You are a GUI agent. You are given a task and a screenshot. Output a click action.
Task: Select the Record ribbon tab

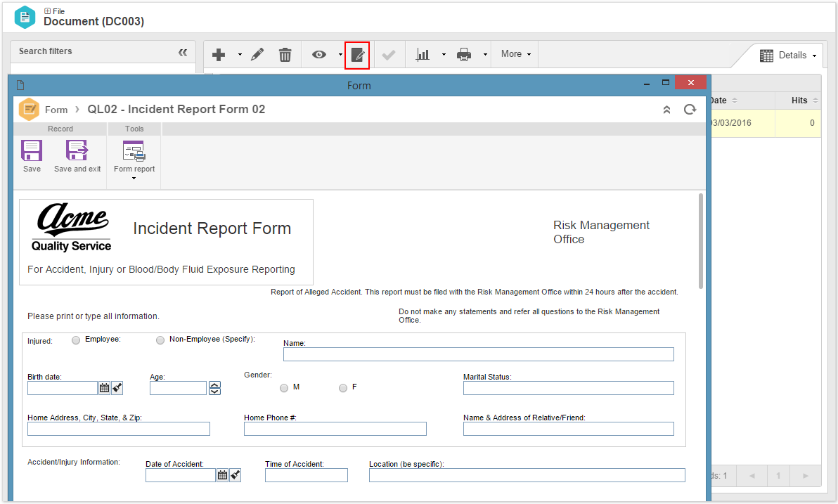(x=60, y=129)
